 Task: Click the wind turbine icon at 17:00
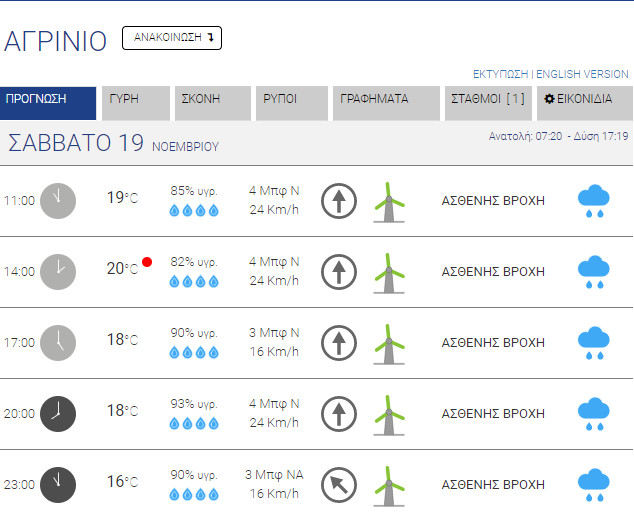(389, 343)
